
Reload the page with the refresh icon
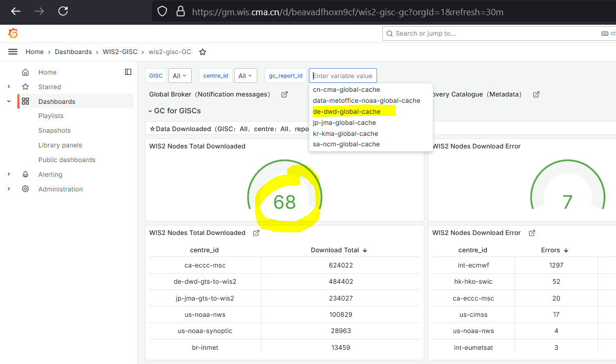[63, 11]
